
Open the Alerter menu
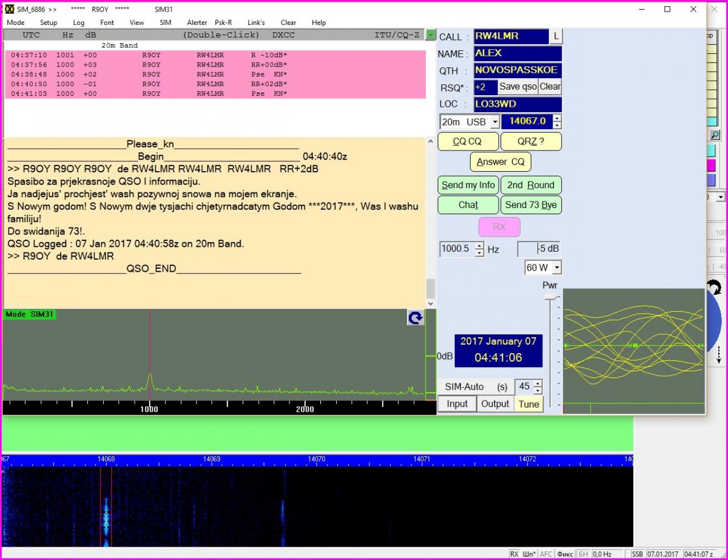197,22
